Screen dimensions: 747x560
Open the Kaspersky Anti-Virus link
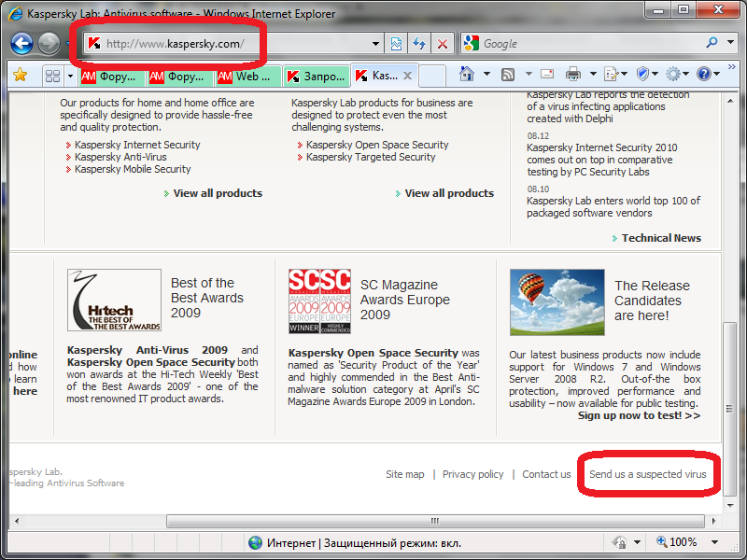point(120,157)
